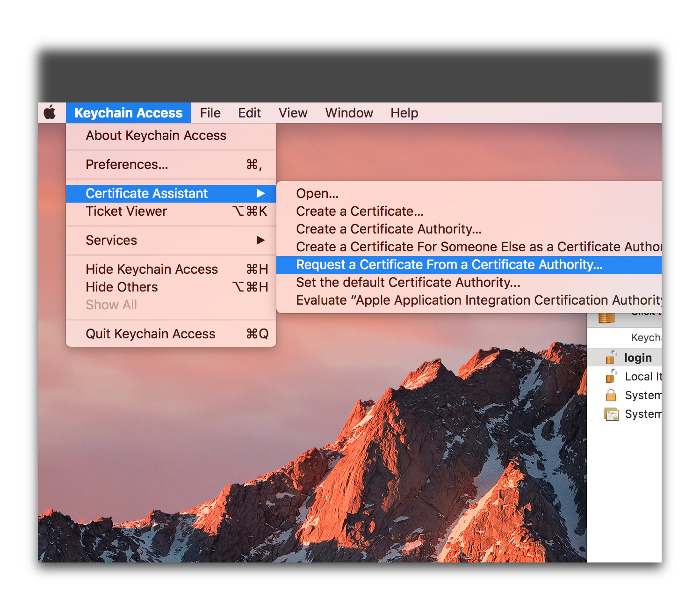Choose About Keychain Access
Viewport: 700px width, 606px height.
coord(156,135)
